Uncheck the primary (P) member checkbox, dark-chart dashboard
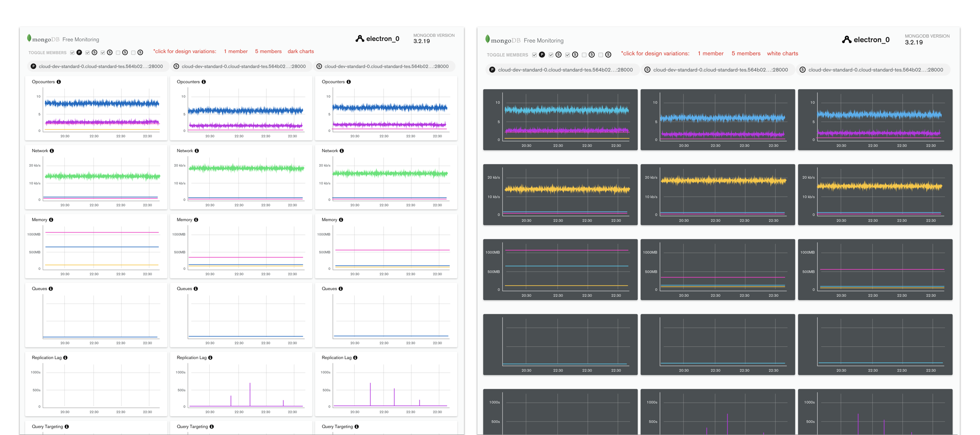The width and height of the screenshot is (980, 435). 534,55
